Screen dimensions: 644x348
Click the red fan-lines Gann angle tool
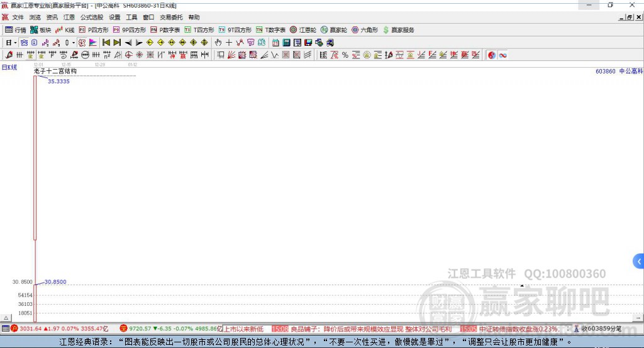(x=231, y=55)
